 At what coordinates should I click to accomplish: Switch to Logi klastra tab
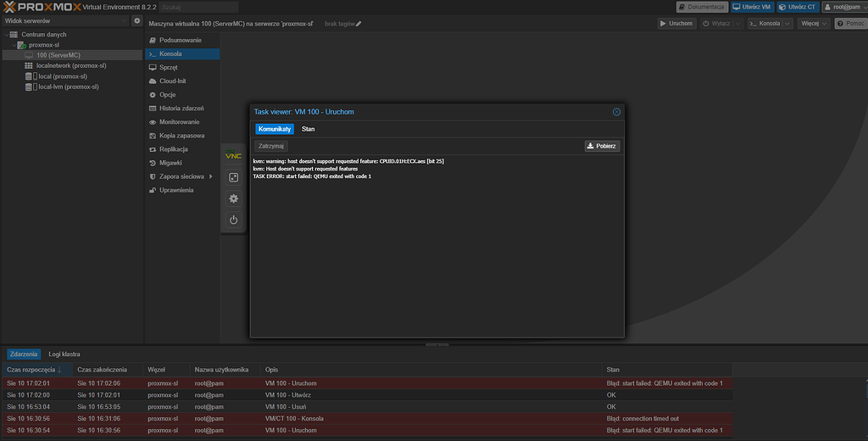[x=64, y=354]
